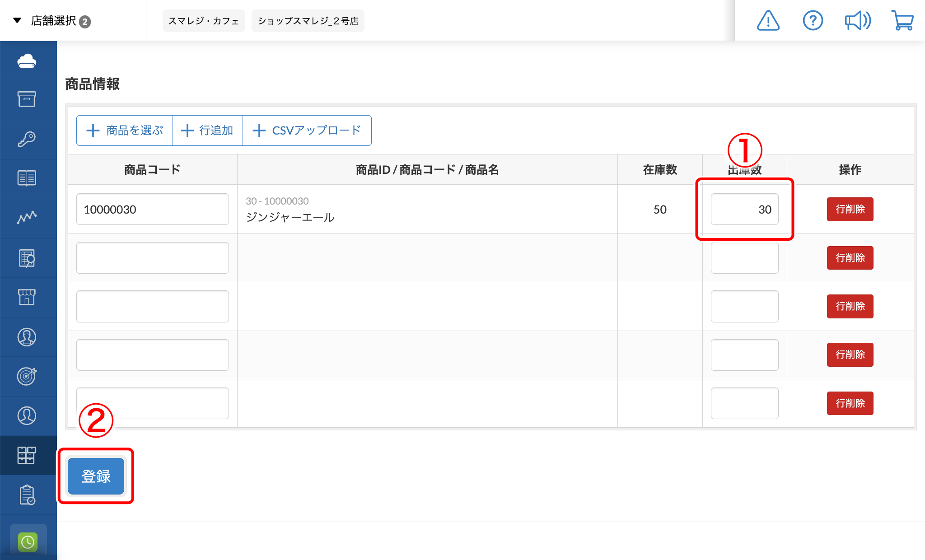Open the target goal sidebar icon
This screenshot has height=560, width=925.
click(x=27, y=376)
